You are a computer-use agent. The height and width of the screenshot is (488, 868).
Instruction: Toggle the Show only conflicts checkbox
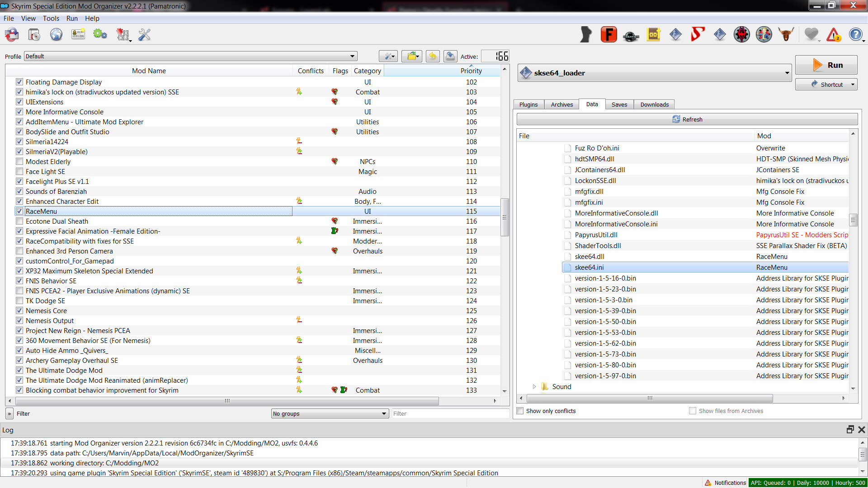pos(520,411)
